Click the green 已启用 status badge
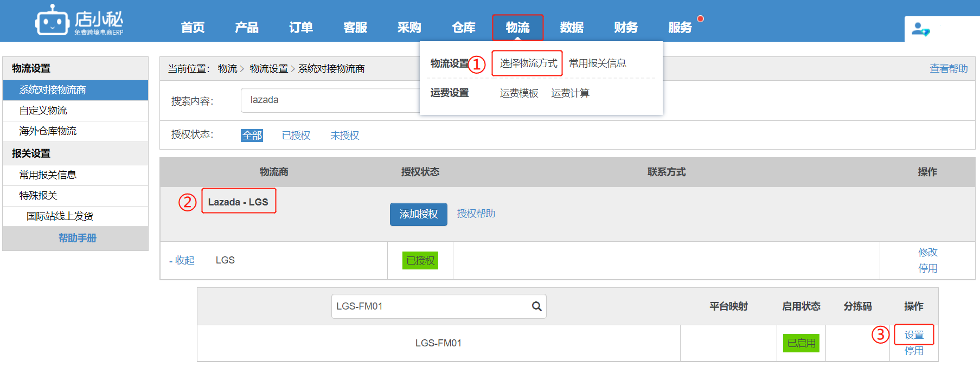Image resolution: width=980 pixels, height=367 pixels. pos(801,343)
